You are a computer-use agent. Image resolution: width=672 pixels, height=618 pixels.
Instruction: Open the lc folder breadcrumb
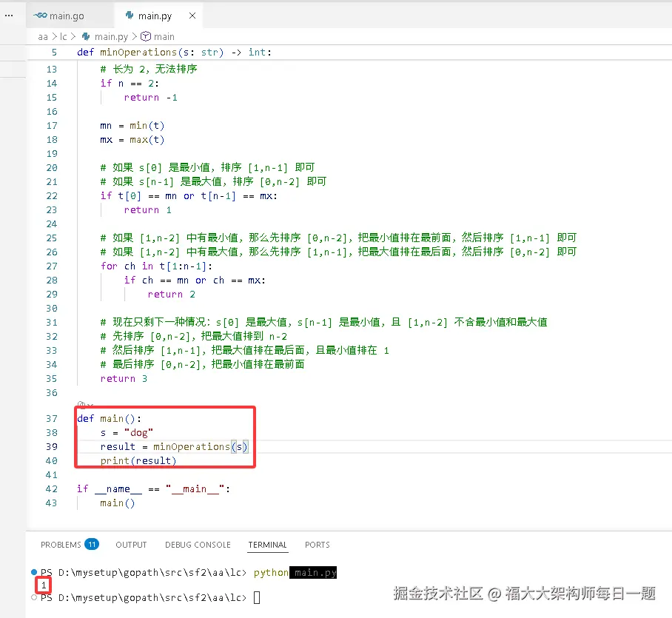tap(64, 37)
